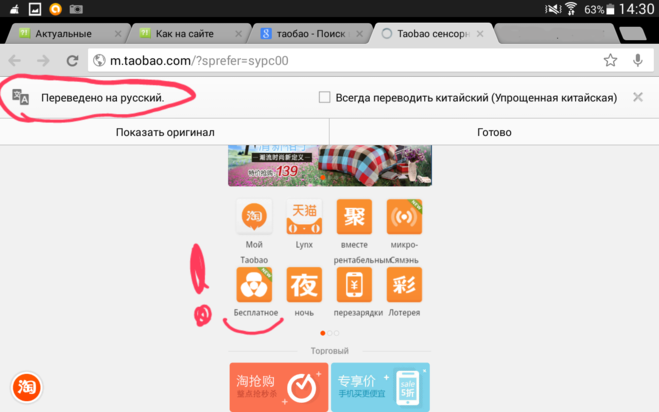This screenshot has width=659, height=412.
Task: Tap the battery indicator in status bar
Action: click(610, 9)
